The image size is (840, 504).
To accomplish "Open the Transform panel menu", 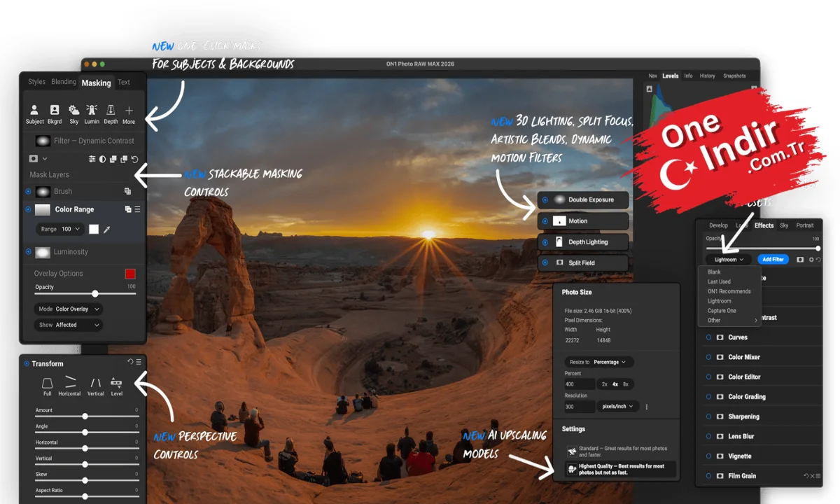I will pyautogui.click(x=139, y=362).
